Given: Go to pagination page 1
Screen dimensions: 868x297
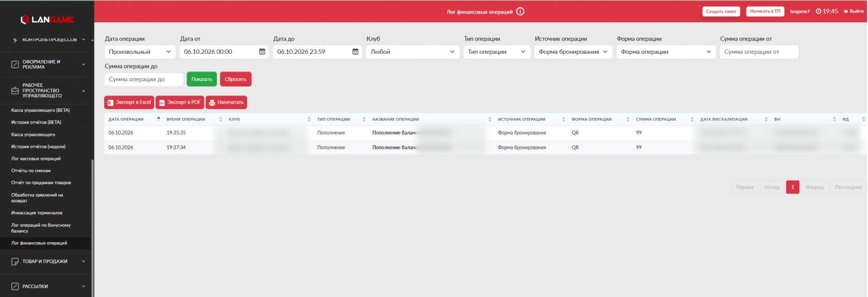Looking at the screenshot, I should point(793,187).
